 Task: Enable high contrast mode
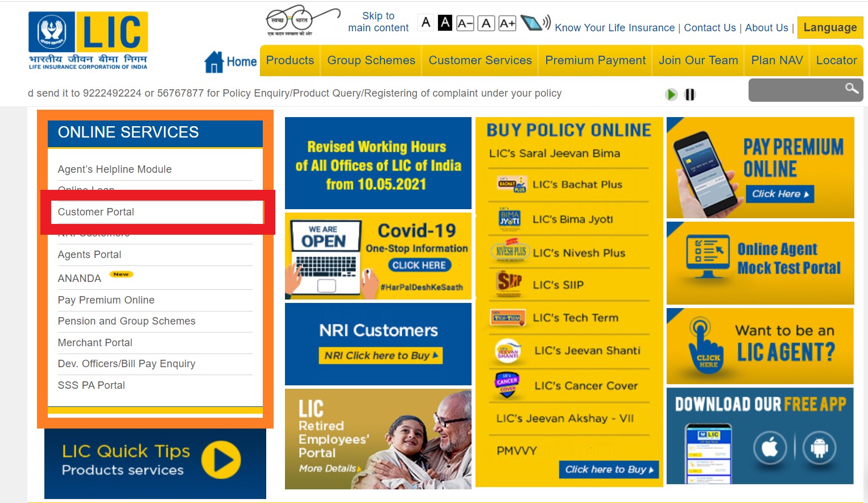(x=445, y=22)
